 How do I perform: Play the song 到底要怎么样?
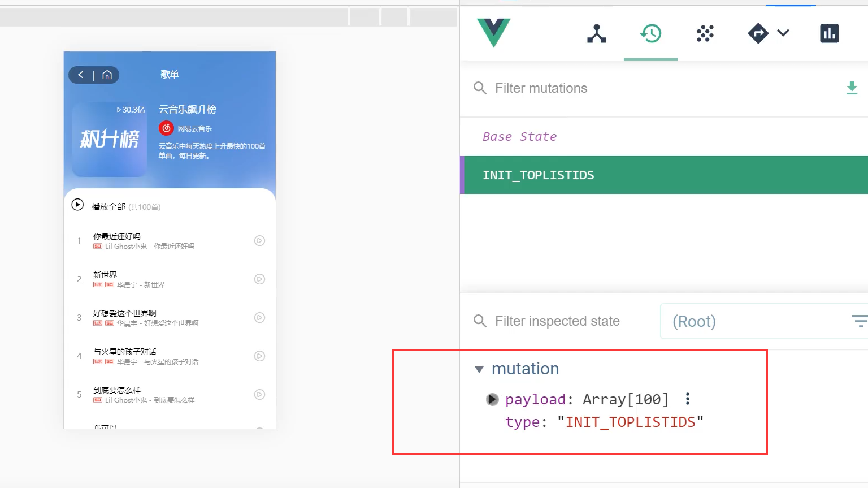259,395
